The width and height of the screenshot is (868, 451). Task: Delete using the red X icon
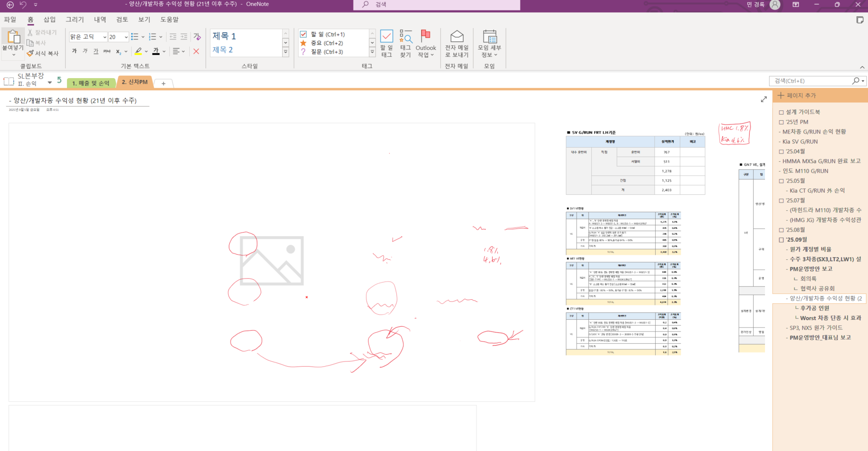click(x=196, y=51)
